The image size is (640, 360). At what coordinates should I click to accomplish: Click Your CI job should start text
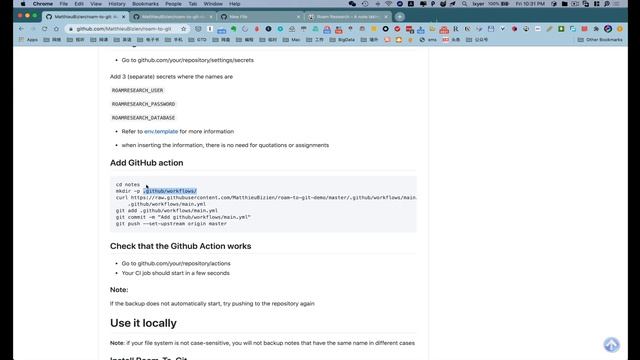coord(176,273)
